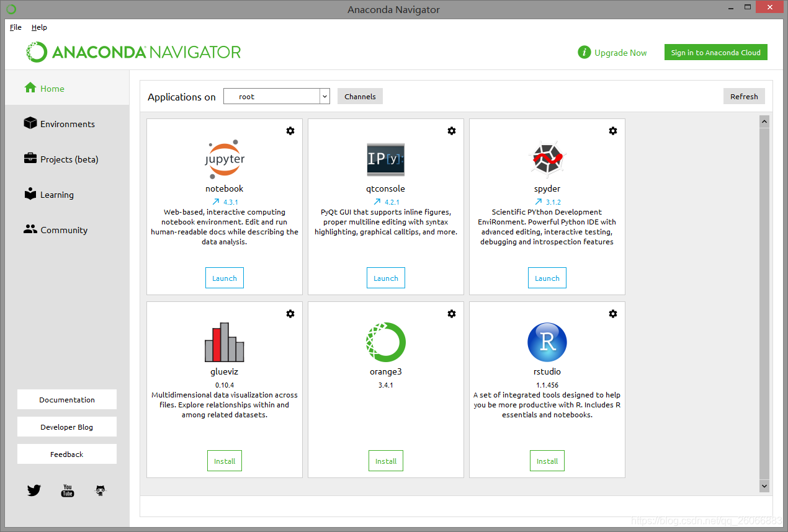788x532 pixels.
Task: Switch to the Environments tab
Action: (67, 123)
